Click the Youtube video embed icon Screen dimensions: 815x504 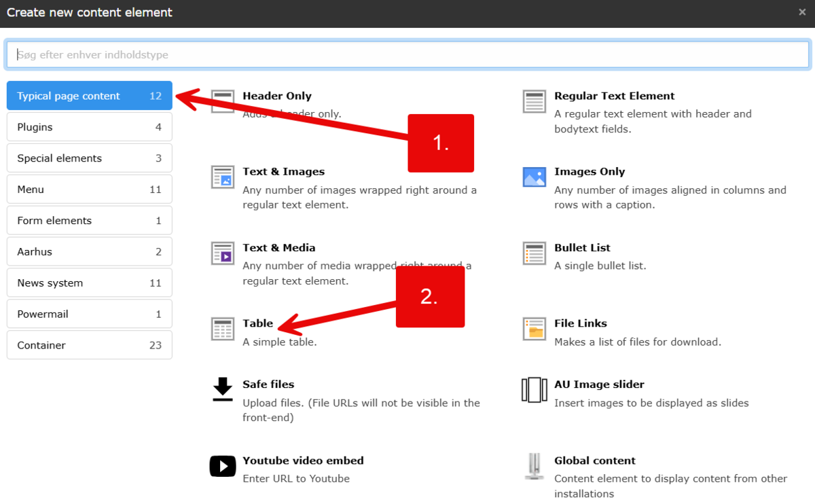tap(222, 466)
